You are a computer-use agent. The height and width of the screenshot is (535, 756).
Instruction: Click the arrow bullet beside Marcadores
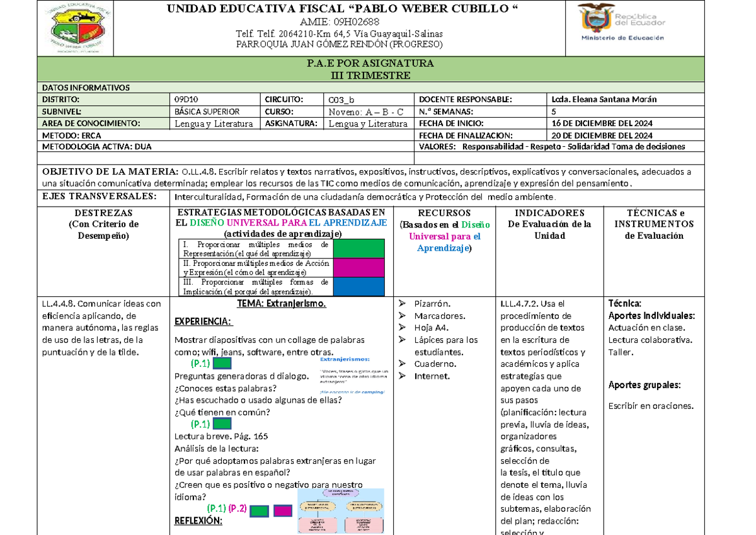(403, 316)
